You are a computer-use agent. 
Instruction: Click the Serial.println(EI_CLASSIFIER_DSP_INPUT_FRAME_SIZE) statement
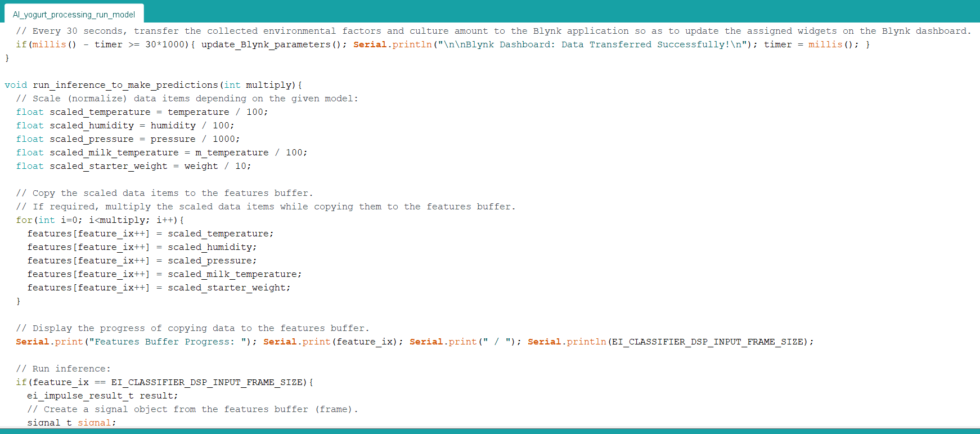[x=668, y=342]
